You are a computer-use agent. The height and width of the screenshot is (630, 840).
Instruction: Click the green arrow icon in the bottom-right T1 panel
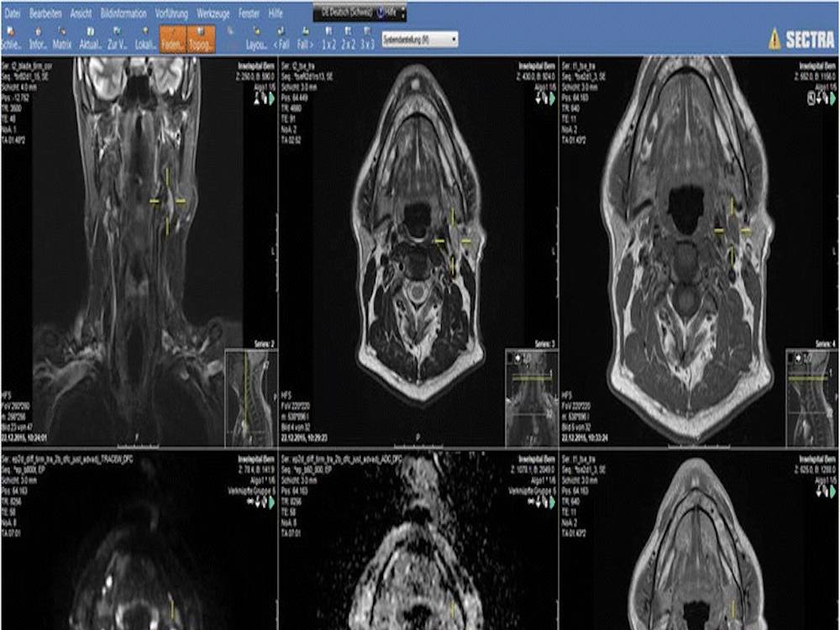point(833,491)
